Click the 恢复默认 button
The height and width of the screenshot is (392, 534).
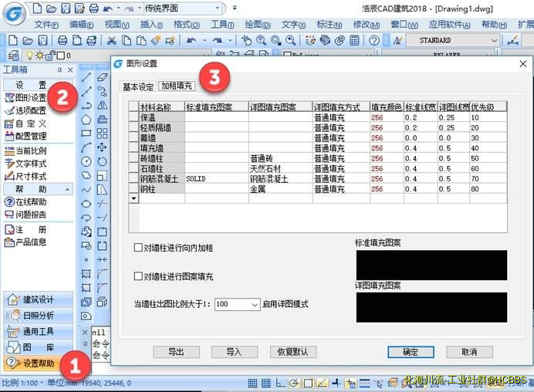pyautogui.click(x=292, y=352)
